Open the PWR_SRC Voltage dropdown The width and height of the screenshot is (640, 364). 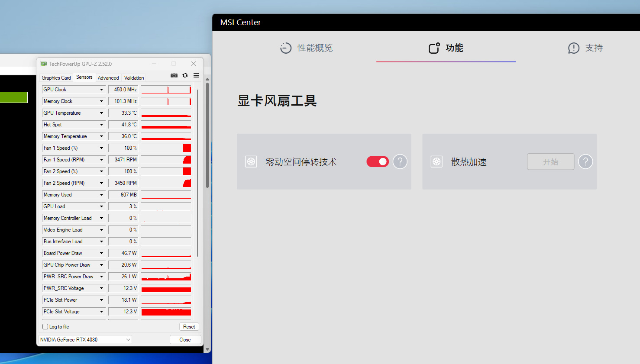click(101, 288)
